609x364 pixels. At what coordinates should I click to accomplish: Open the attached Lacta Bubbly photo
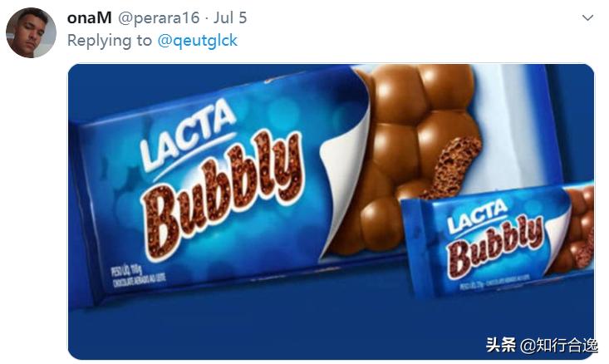331,211
